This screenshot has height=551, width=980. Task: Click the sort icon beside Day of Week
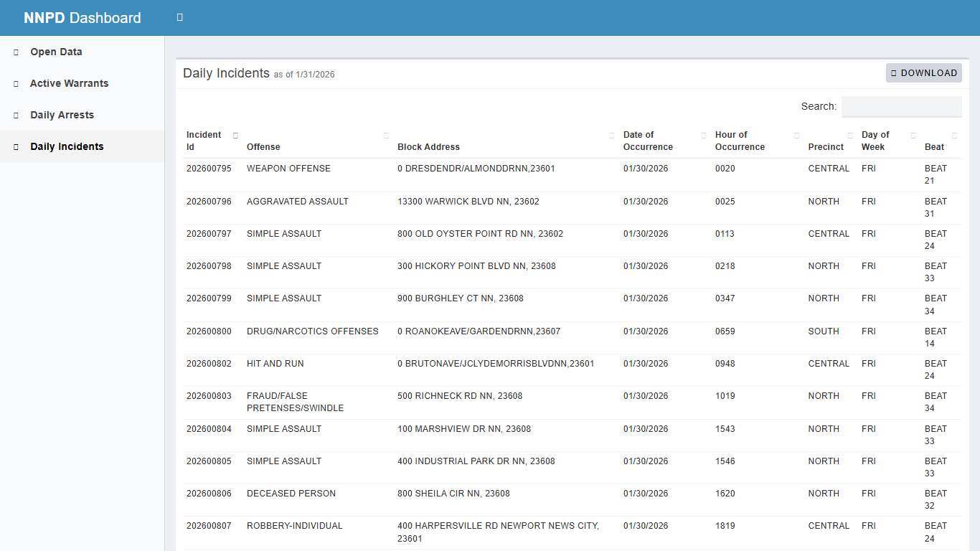pos(913,135)
